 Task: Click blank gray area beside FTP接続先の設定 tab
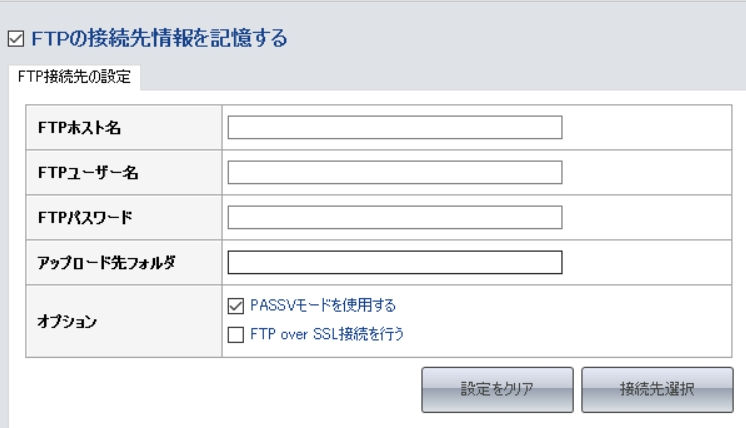pyautogui.click(x=442, y=77)
